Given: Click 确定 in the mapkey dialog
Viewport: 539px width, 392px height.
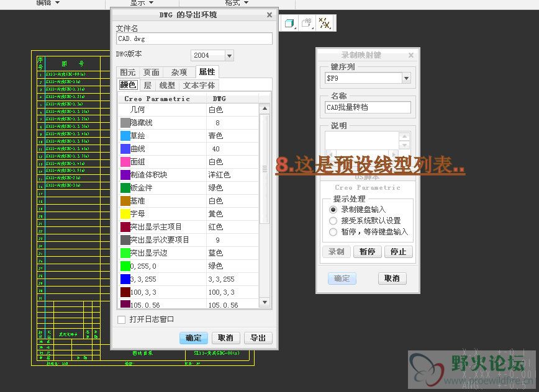Looking at the screenshot, I should coord(342,278).
